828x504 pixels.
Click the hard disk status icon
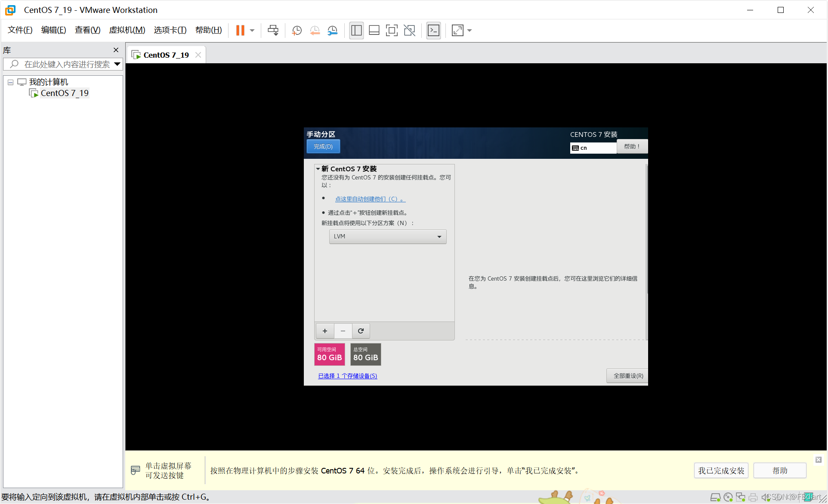tap(716, 497)
